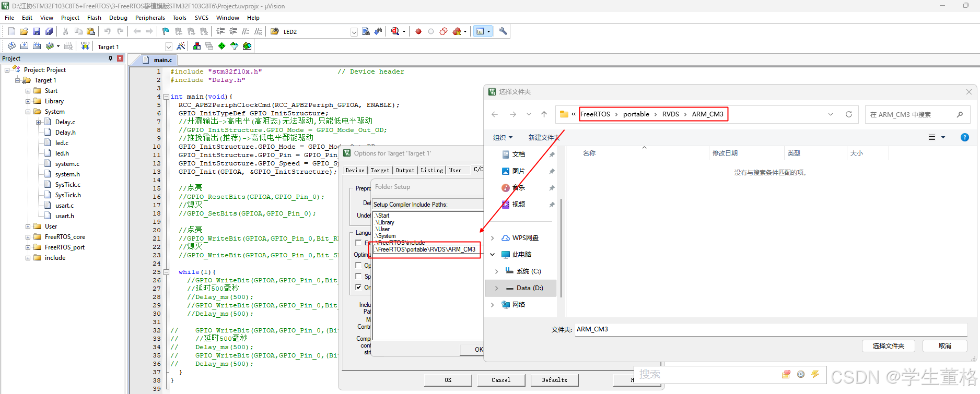980x394 pixels.
Task: Open the Pack Installer icon
Action: click(x=247, y=46)
